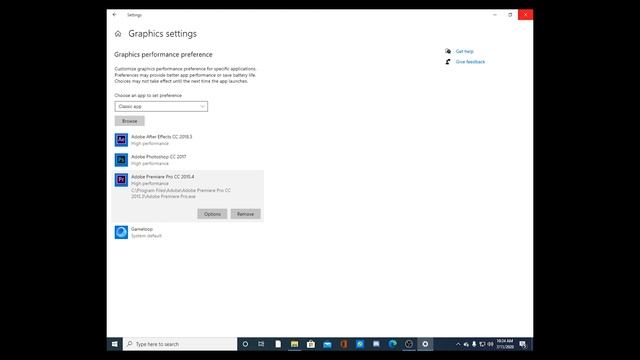Open Cortana circle on taskbar
Viewport: 640px width, 360px height.
pyautogui.click(x=245, y=344)
